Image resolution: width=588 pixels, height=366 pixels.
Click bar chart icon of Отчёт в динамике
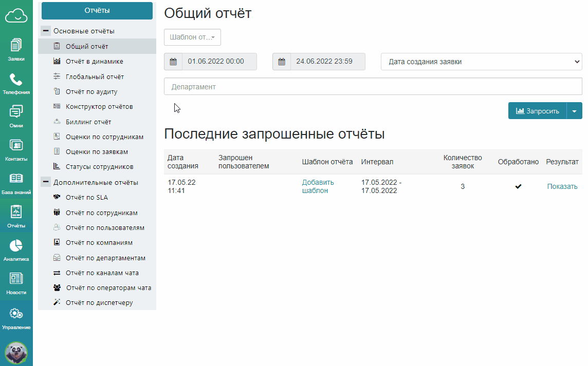click(57, 61)
